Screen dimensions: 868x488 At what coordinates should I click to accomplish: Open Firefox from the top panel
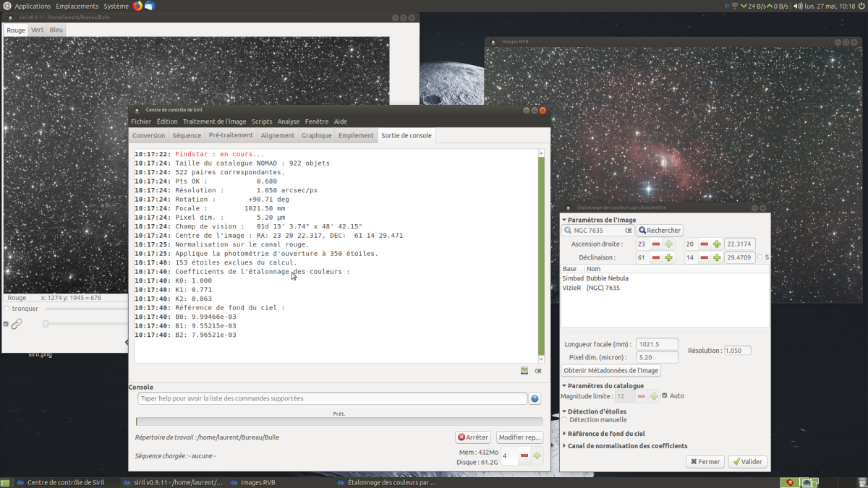[x=137, y=6]
